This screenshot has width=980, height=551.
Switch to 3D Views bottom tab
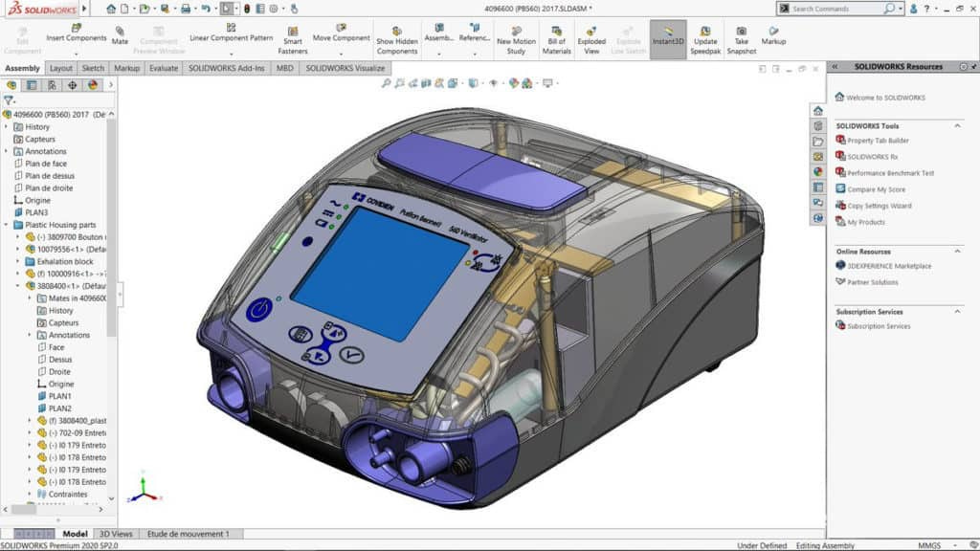click(116, 534)
